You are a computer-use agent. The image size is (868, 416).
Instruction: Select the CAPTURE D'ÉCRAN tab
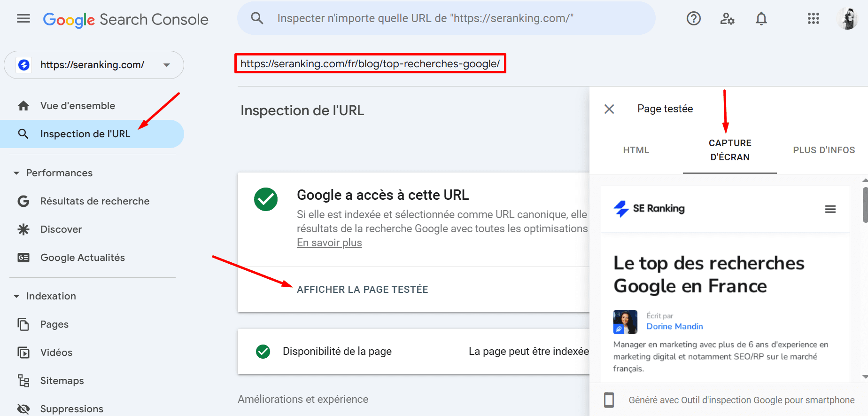[x=730, y=150]
